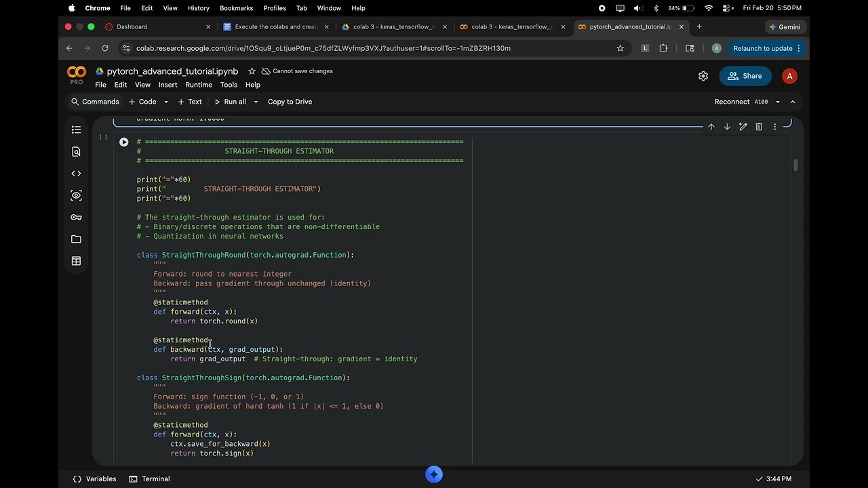Click the notebook title pytorch_advanced_tutorial.ipynb

(172, 71)
